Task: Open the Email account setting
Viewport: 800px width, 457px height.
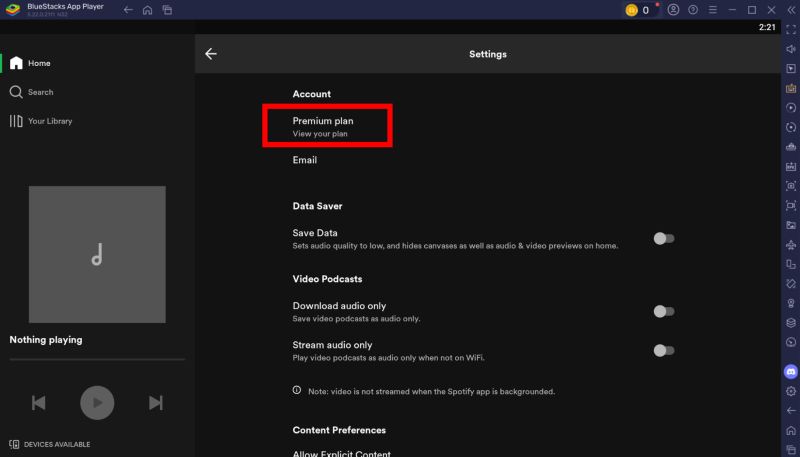Action: pos(305,160)
